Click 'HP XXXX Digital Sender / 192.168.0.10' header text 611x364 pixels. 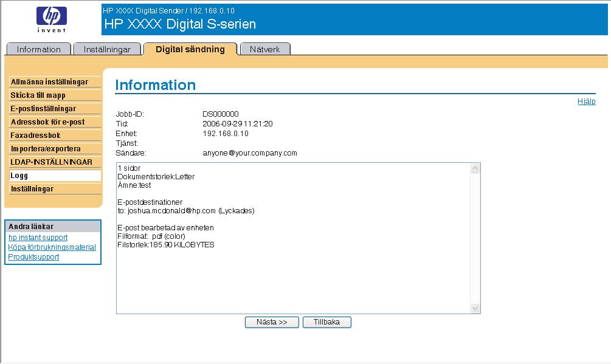point(169,11)
